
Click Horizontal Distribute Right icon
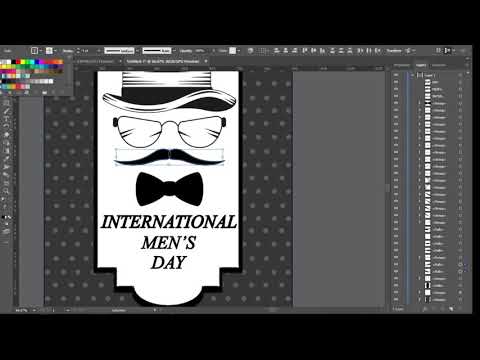377,51
